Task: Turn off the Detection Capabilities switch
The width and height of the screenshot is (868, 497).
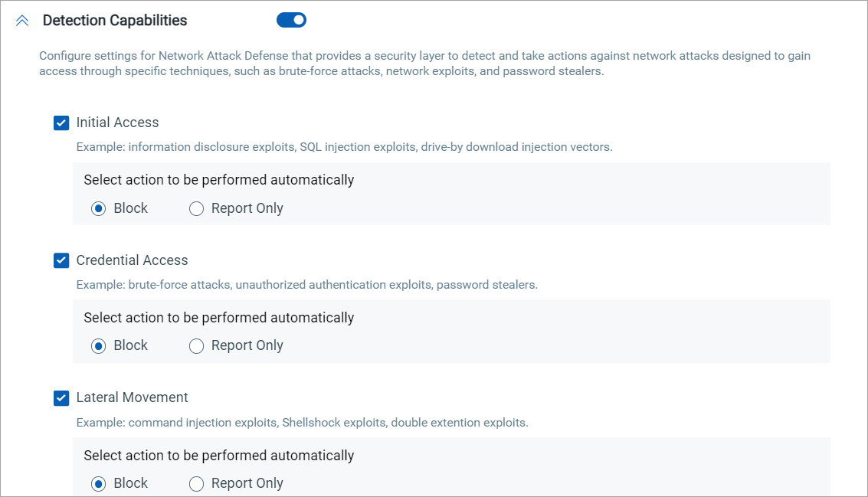Action: tap(291, 20)
